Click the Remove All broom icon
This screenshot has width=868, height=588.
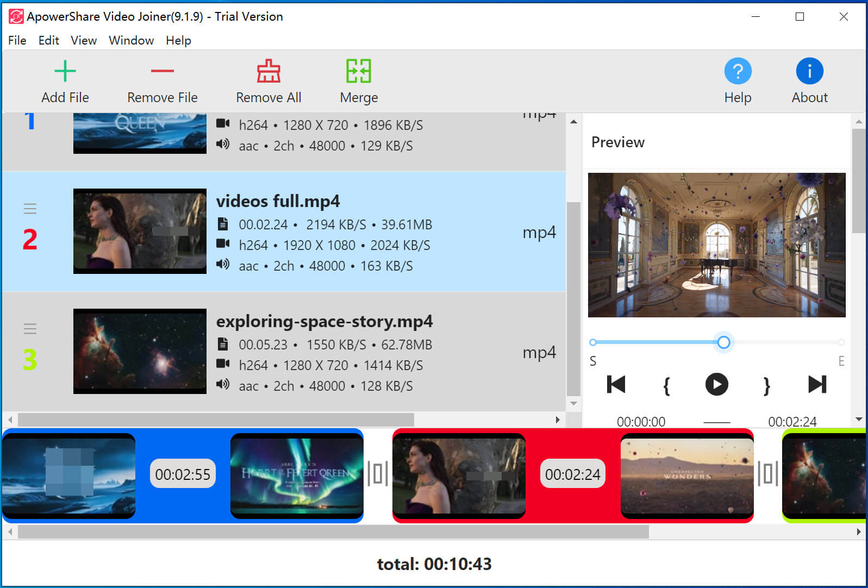[x=268, y=71]
